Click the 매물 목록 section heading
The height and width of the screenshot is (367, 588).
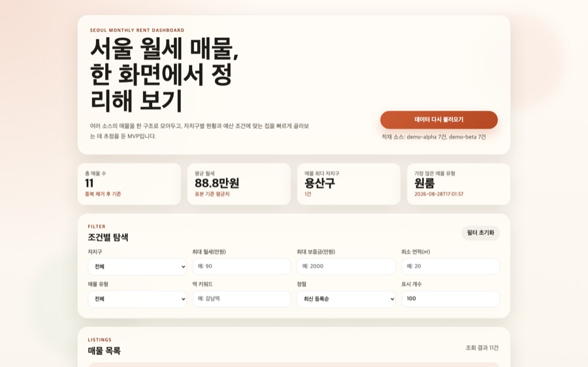click(x=105, y=351)
